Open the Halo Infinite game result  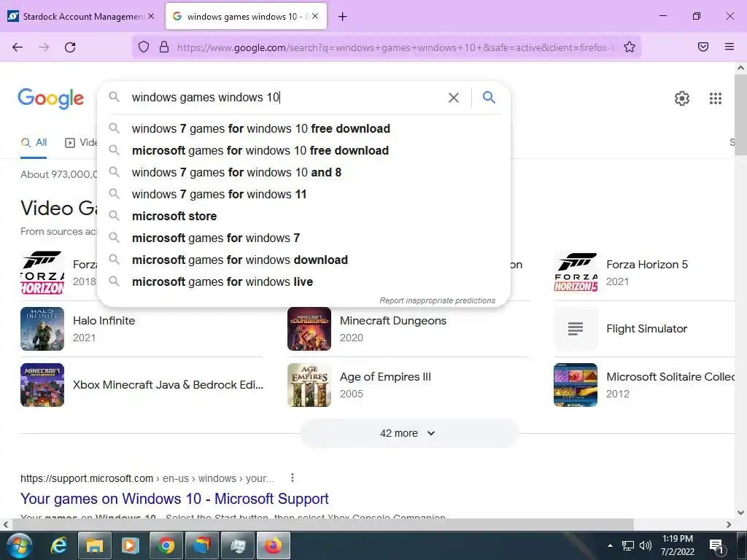click(x=104, y=321)
